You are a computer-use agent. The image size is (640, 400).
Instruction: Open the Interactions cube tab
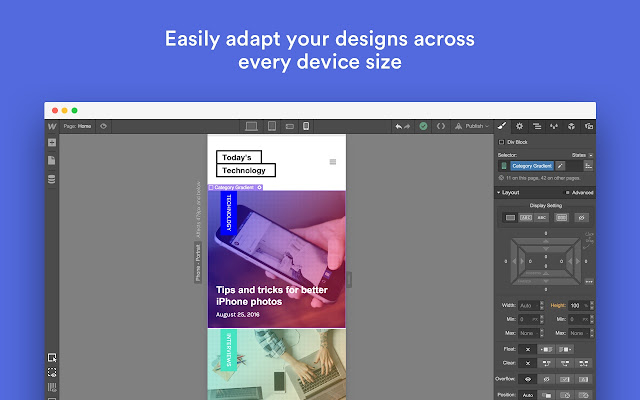571,126
